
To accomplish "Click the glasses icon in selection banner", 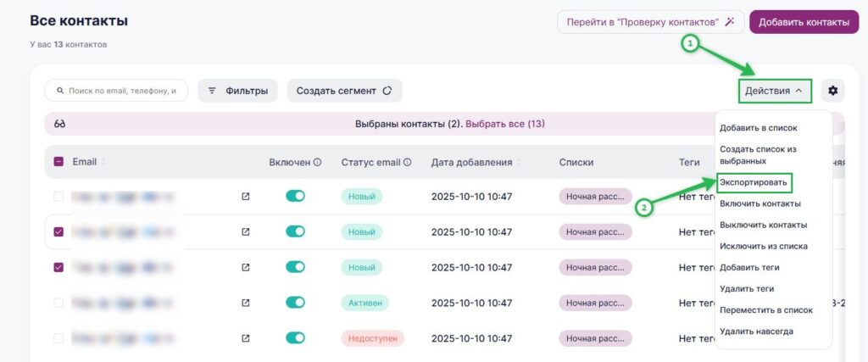I will 60,124.
